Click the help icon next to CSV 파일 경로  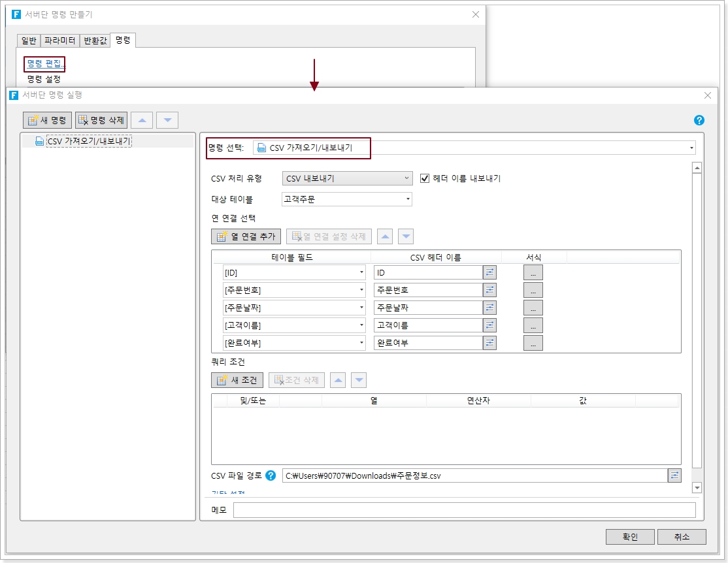tap(271, 475)
